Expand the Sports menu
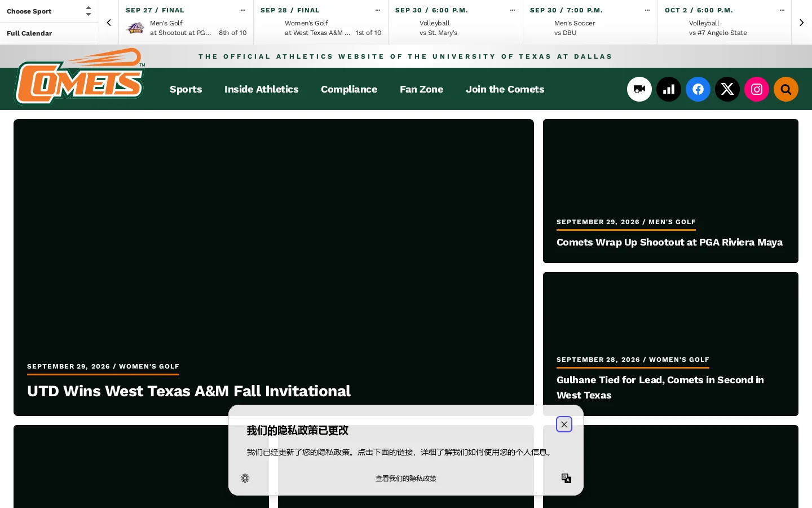 (186, 89)
